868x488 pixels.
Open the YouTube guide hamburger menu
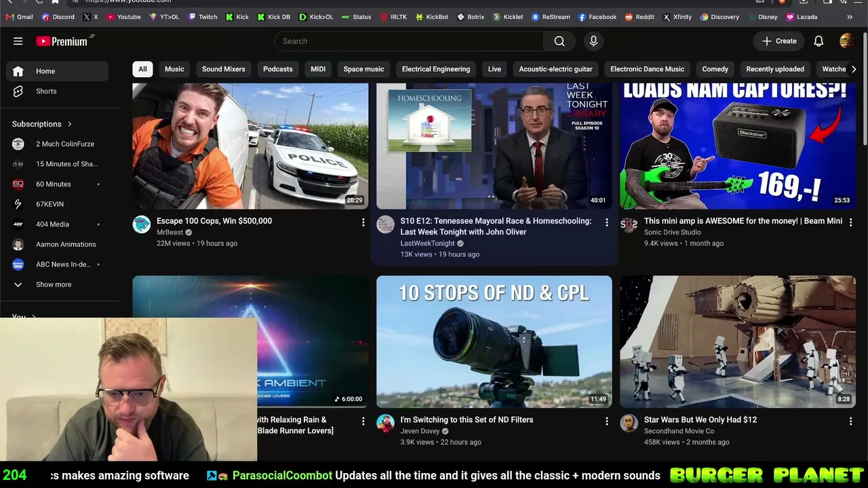coord(18,41)
